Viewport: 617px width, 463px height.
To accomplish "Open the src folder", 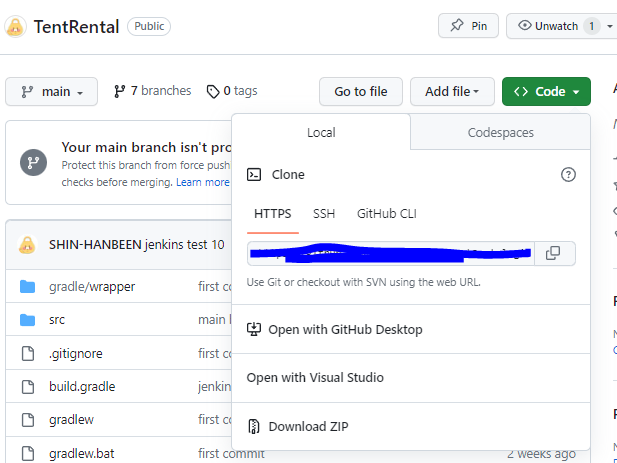I will (57, 320).
